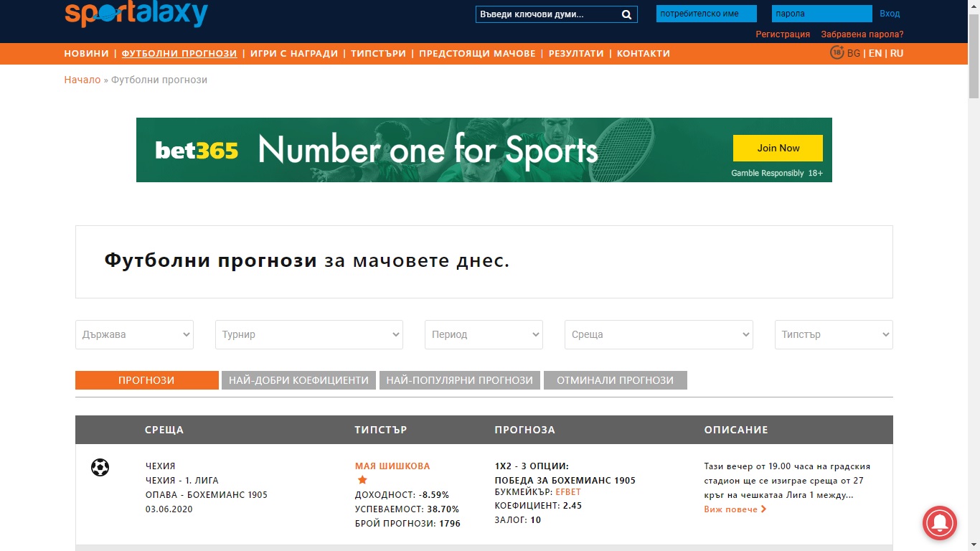The width and height of the screenshot is (980, 551).
Task: Switch site language to EN
Action: (875, 53)
